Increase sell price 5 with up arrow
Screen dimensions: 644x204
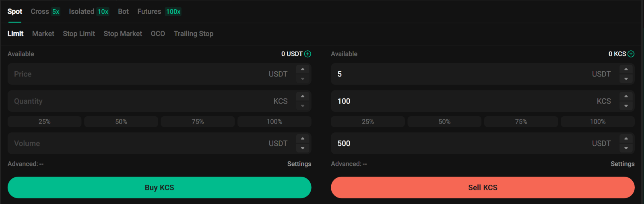pos(626,69)
